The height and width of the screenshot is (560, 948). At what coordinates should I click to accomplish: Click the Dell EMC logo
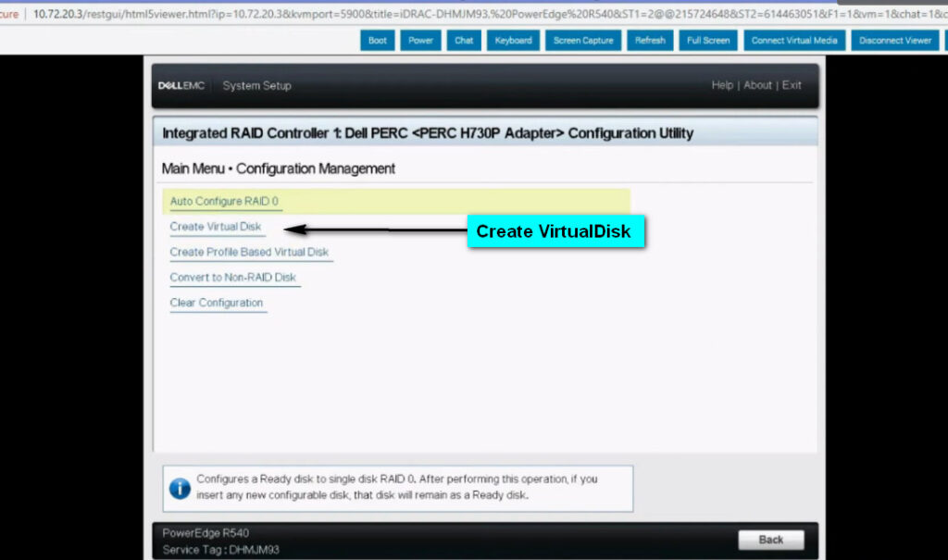[181, 86]
